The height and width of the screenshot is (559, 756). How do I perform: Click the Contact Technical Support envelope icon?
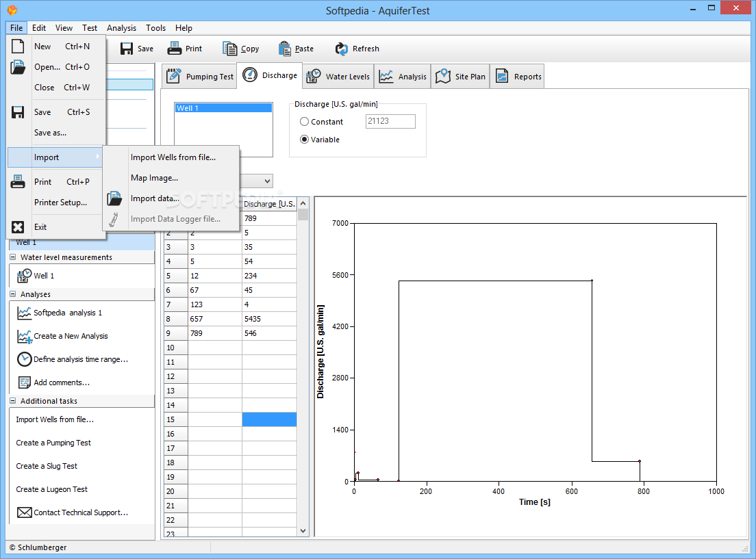24,512
